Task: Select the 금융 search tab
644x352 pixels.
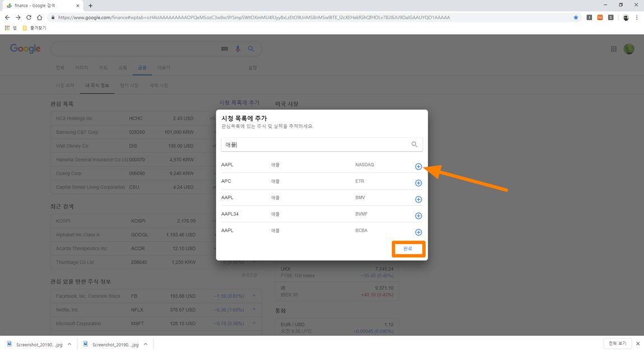Action: [x=142, y=68]
